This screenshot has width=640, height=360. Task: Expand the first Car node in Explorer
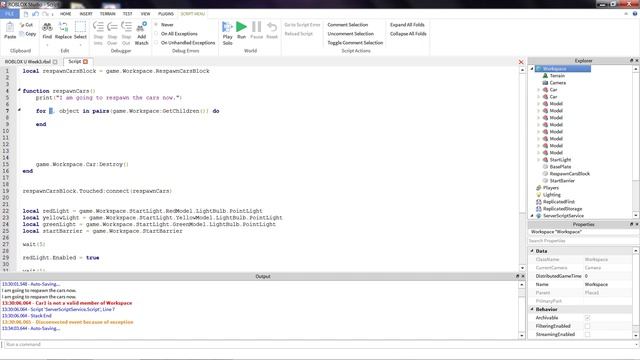(539, 90)
